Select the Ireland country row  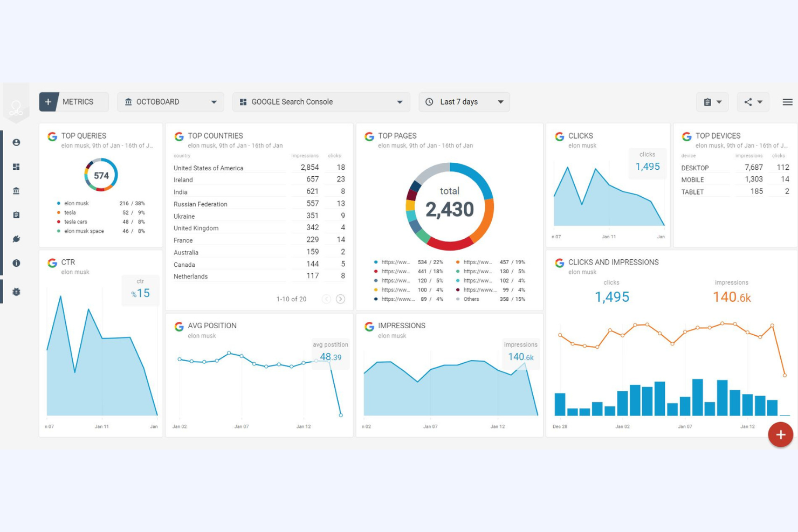259,179
